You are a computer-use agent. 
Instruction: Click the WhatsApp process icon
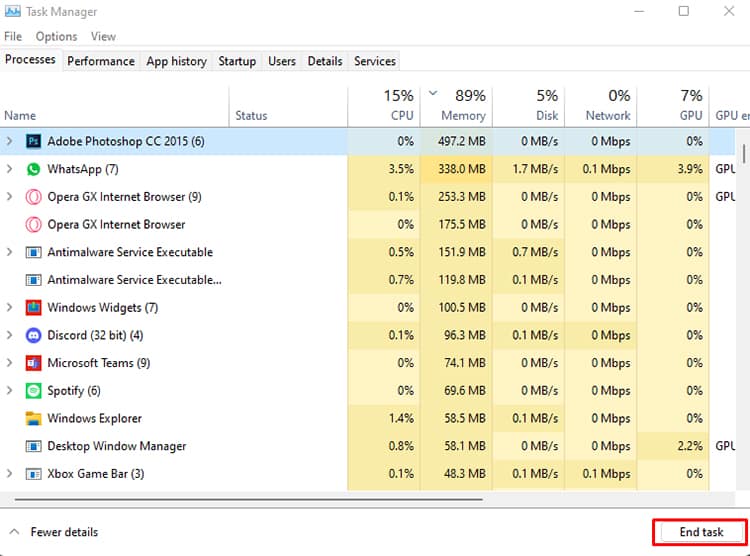coord(33,169)
